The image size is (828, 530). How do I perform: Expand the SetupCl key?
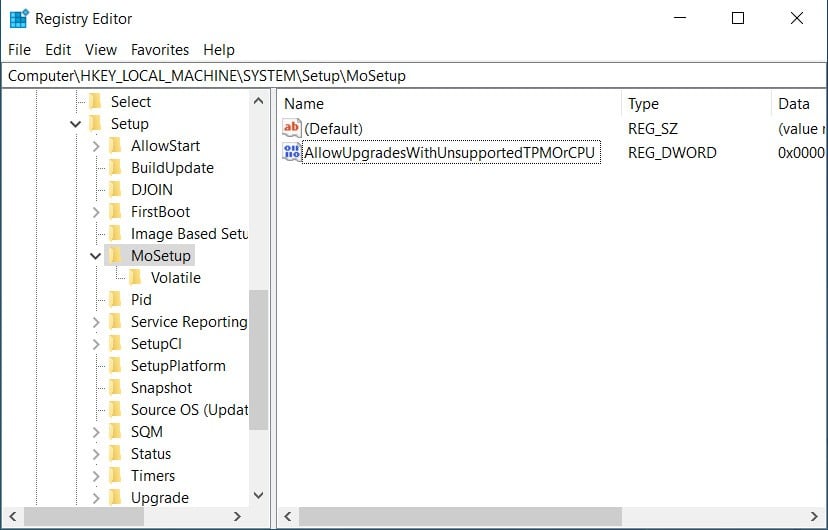pos(96,344)
